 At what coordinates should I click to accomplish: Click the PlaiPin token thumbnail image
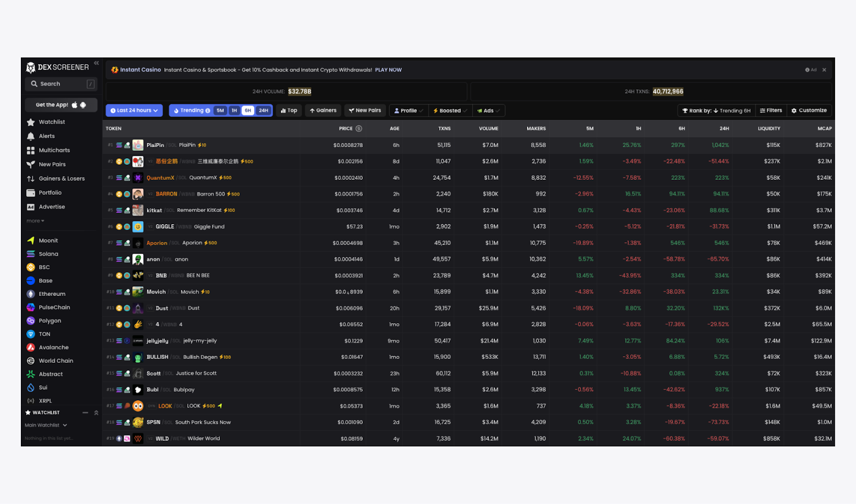click(139, 144)
